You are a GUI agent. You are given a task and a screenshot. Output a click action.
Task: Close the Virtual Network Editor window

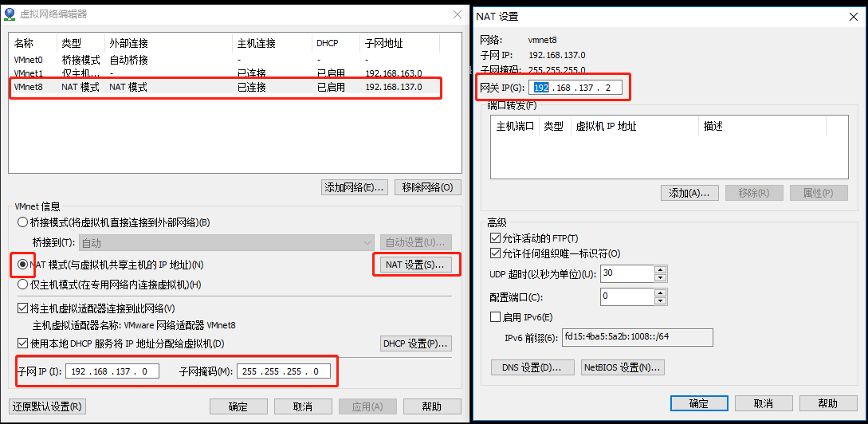point(458,14)
